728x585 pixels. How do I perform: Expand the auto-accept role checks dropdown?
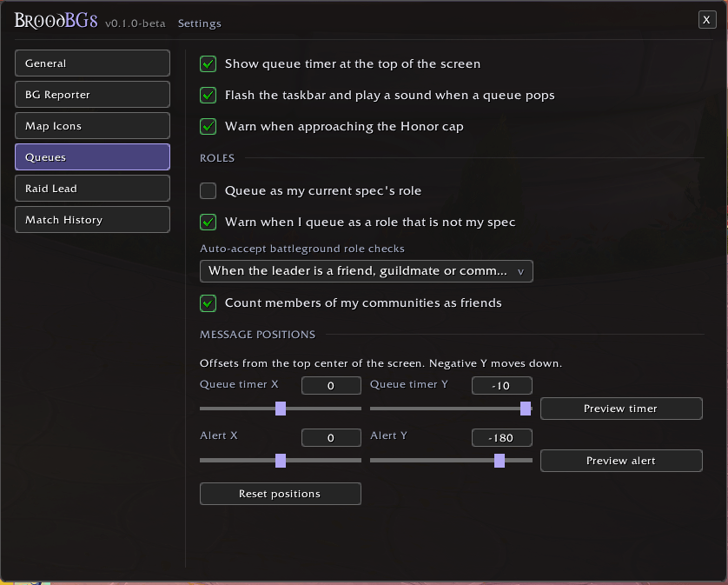367,271
